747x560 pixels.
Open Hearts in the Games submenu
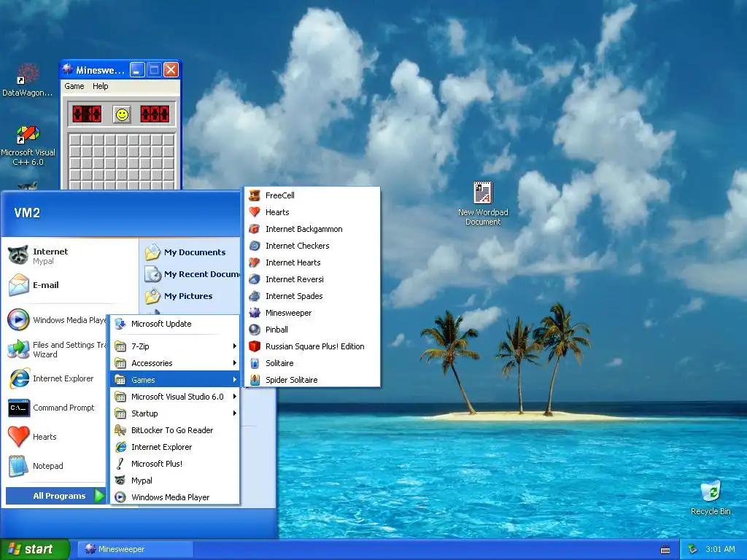click(312, 212)
